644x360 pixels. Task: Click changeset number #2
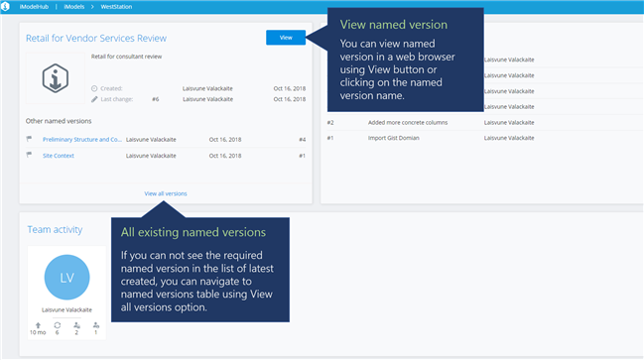[x=330, y=122]
